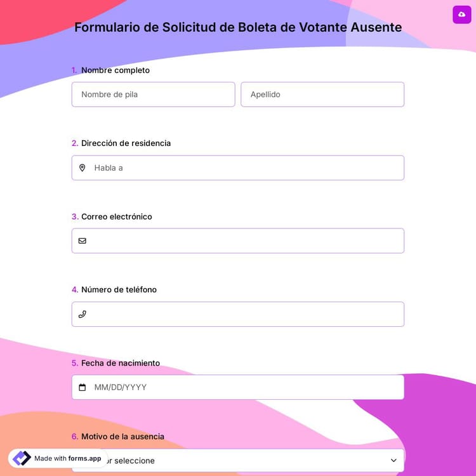Focus the Número de teléfono input box
The image size is (476, 476).
[244, 314]
